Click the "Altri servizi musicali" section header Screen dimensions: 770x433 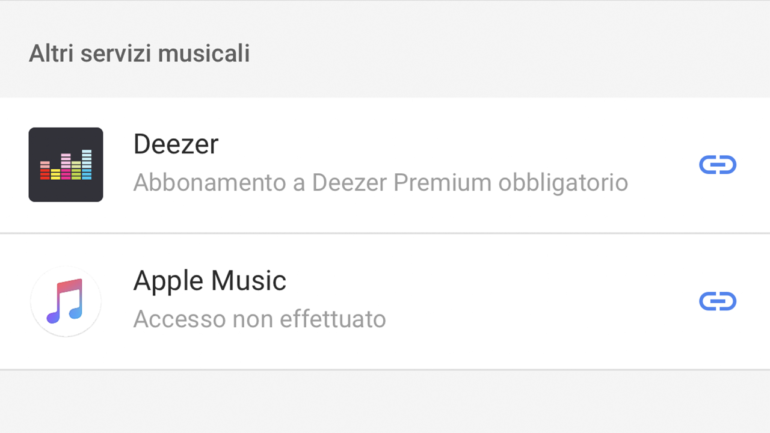[x=139, y=53]
